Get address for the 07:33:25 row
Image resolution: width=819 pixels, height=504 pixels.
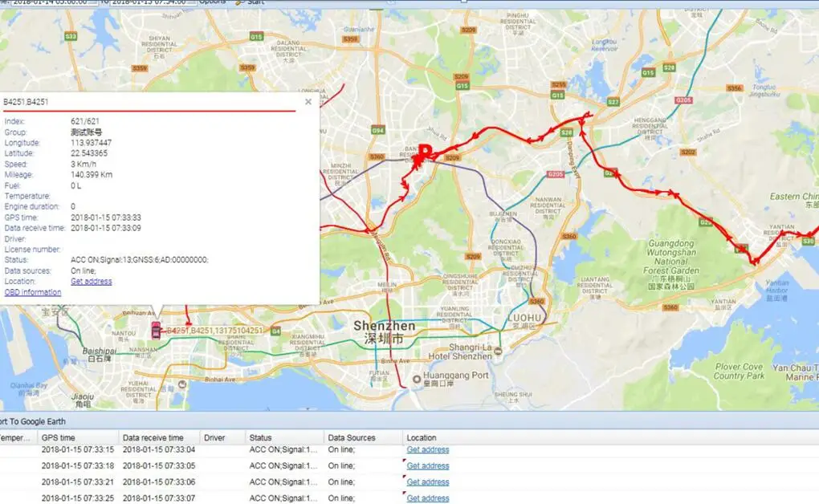(428, 498)
